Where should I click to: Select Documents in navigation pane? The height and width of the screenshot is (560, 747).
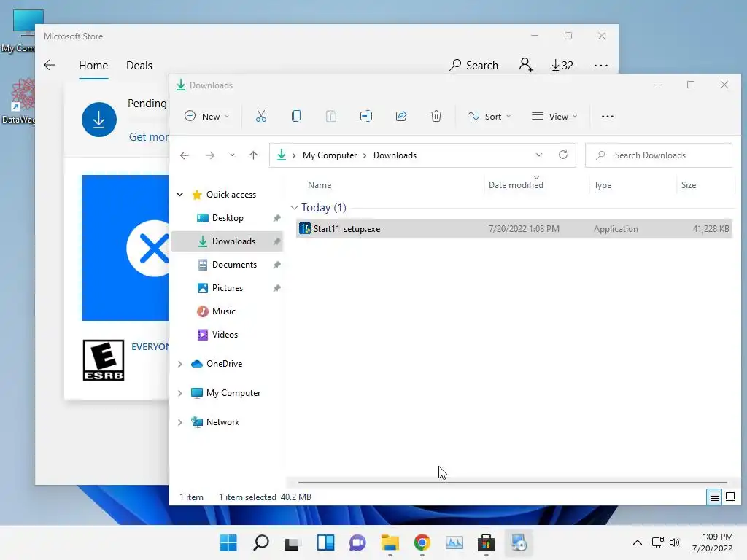228,265
